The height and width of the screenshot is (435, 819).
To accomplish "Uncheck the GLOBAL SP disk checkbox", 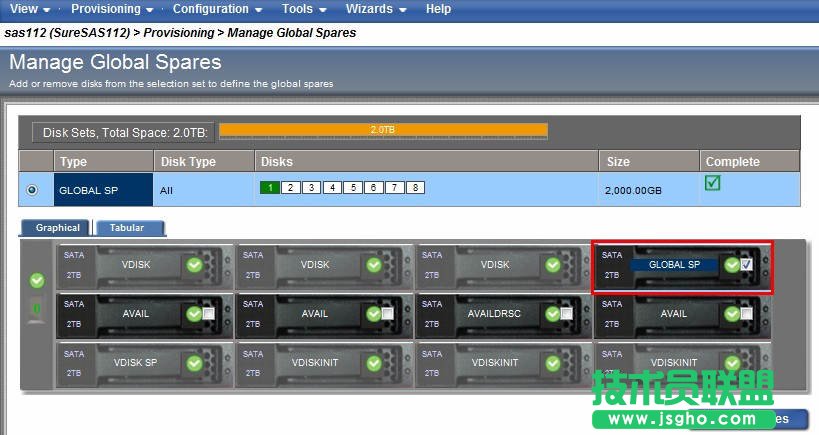I will pyautogui.click(x=746, y=265).
